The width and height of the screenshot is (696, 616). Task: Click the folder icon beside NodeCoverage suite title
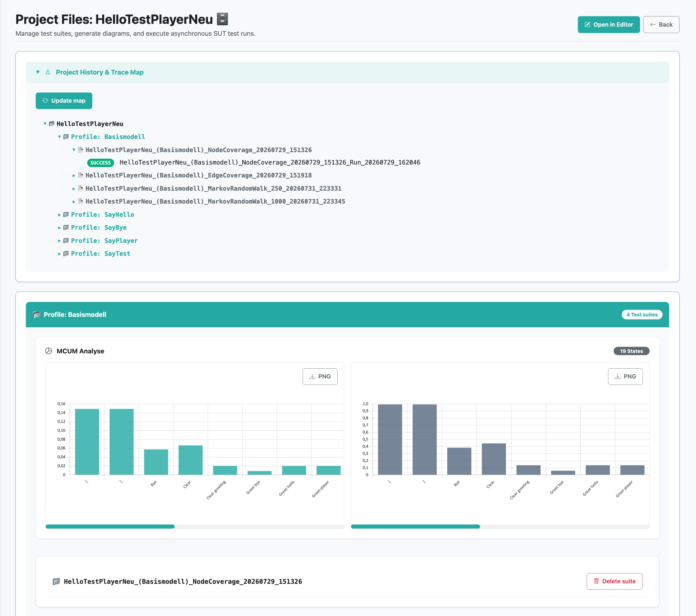tap(57, 581)
